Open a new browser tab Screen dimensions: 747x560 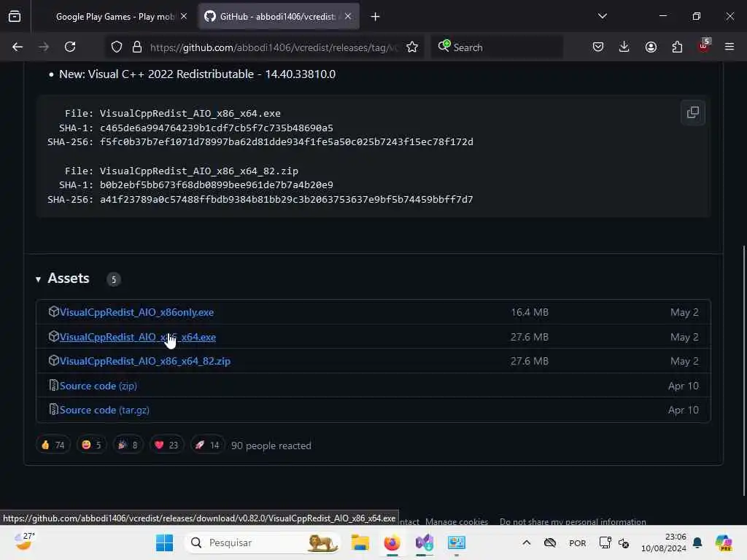(x=376, y=17)
